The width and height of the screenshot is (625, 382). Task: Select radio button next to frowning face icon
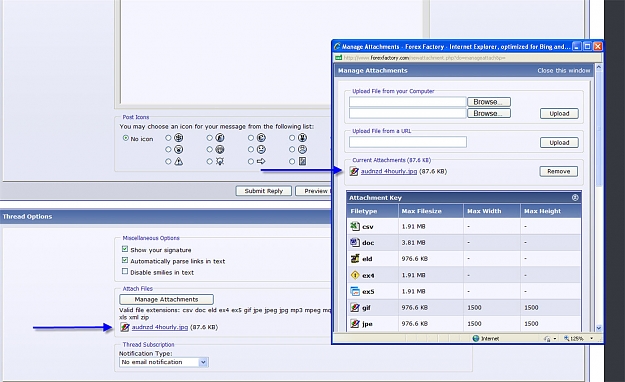(x=292, y=150)
